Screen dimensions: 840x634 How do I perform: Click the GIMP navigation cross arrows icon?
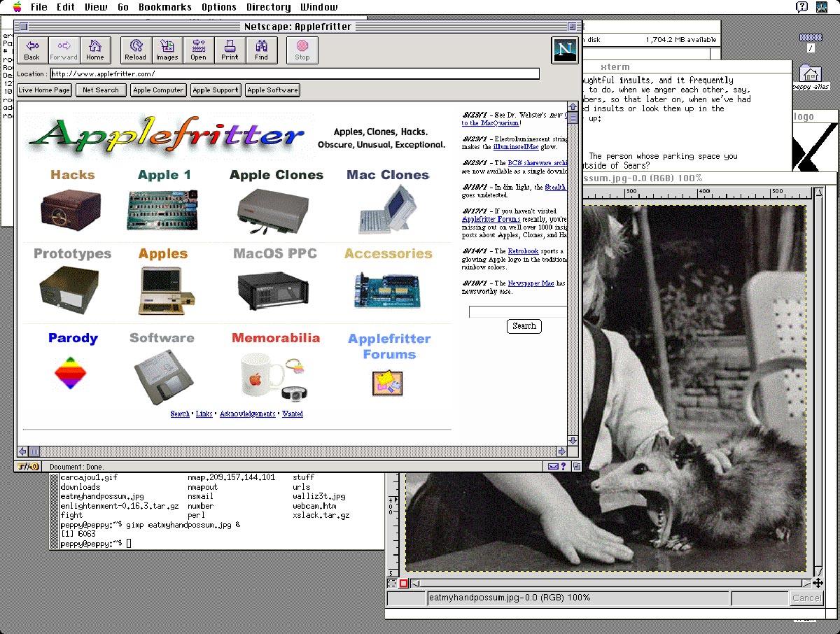pos(818,582)
